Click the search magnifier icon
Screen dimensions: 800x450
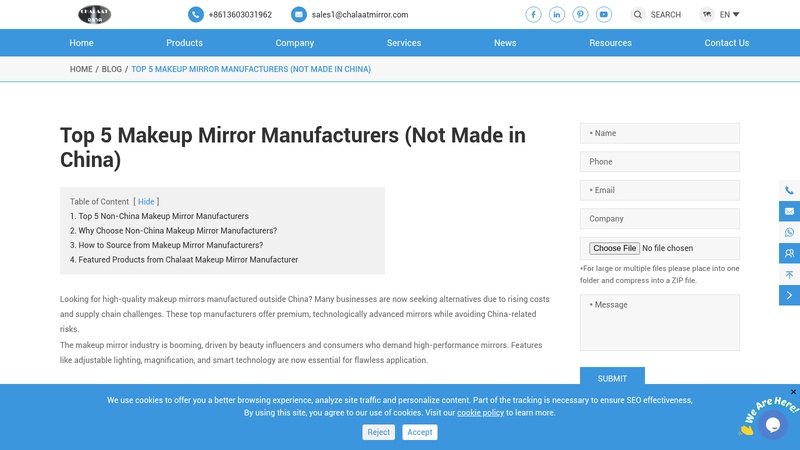[637, 14]
